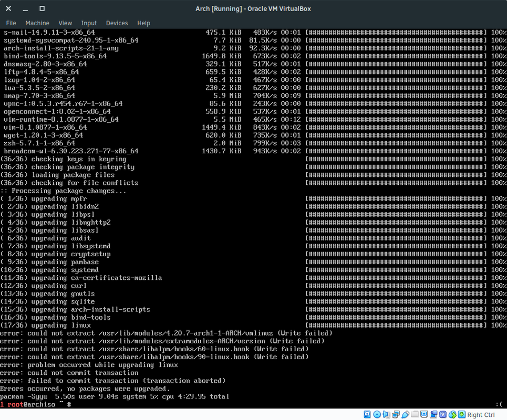Open the video recording status icon
The width and height of the screenshot is (507, 420).
[x=433, y=415]
